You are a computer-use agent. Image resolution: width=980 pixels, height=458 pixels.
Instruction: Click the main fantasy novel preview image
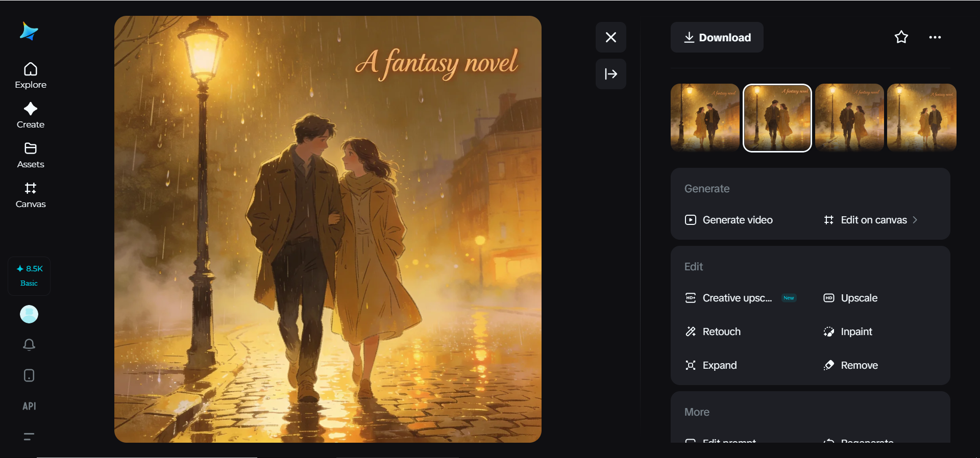coord(328,229)
